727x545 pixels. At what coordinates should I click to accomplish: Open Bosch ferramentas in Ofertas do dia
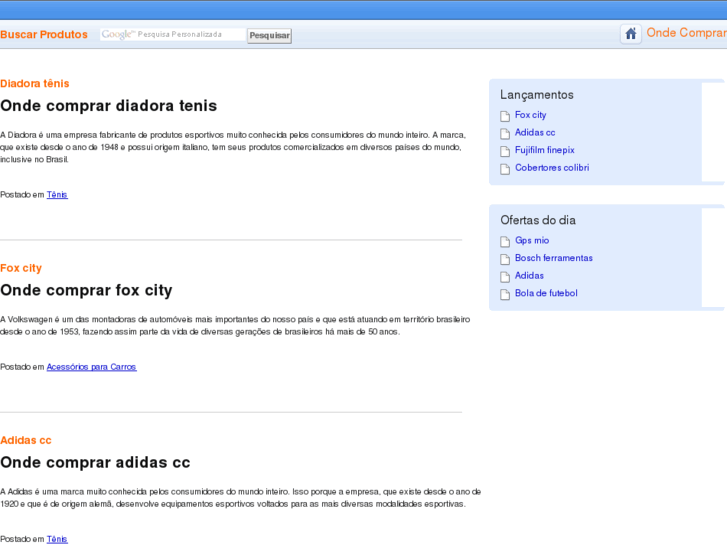[554, 258]
